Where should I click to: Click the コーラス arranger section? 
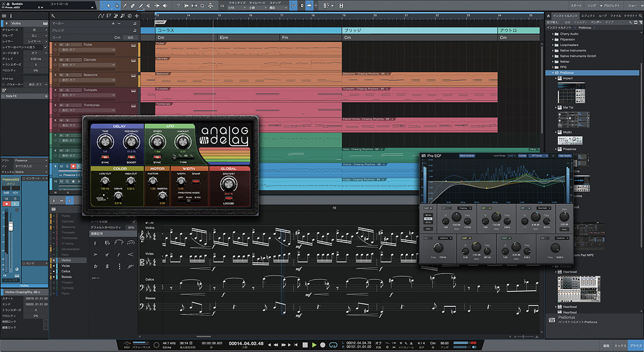tap(249, 31)
